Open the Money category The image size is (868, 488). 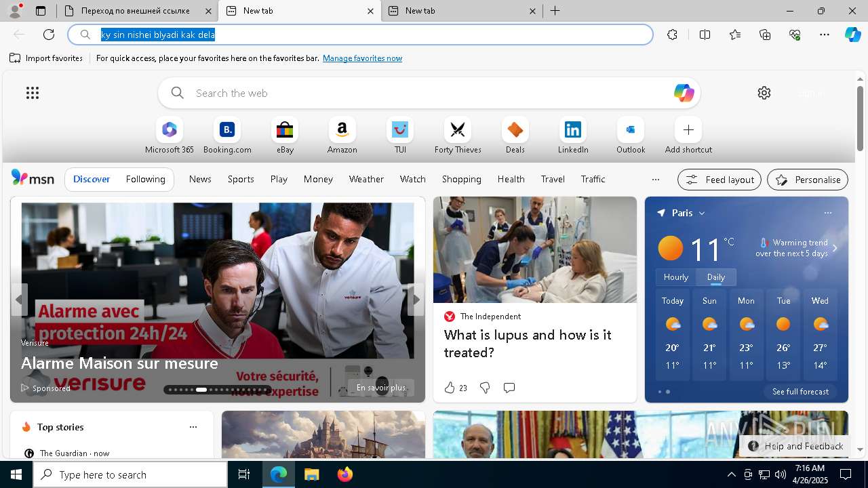click(318, 179)
